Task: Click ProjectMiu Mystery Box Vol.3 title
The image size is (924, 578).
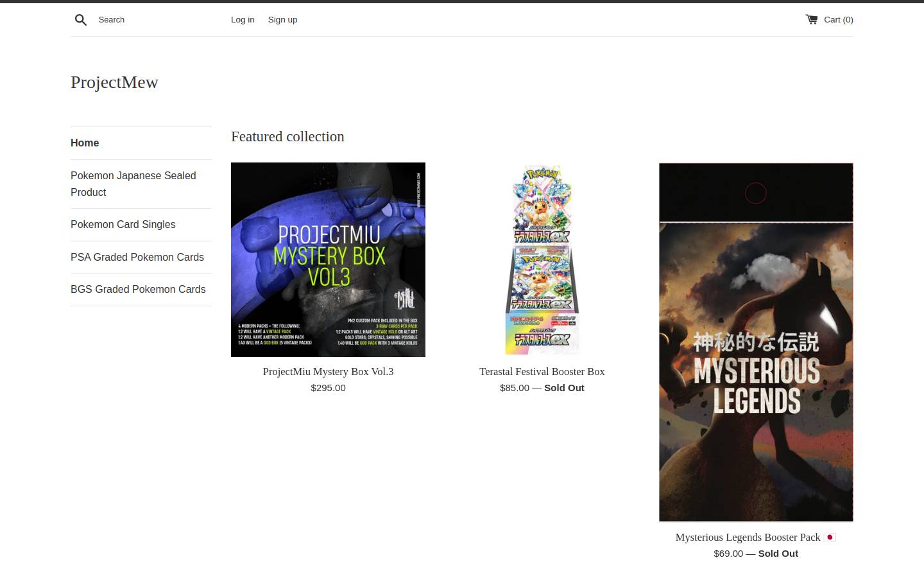Action: pos(328,372)
